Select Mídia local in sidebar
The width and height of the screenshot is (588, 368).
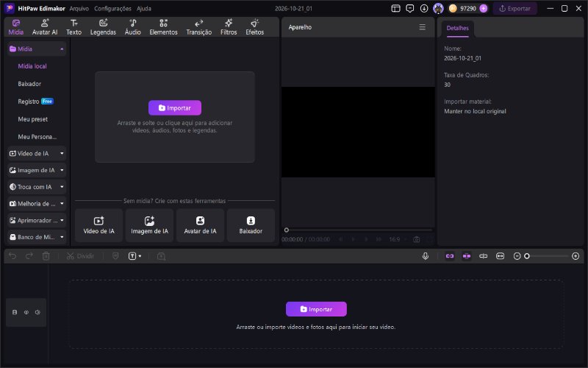point(32,66)
